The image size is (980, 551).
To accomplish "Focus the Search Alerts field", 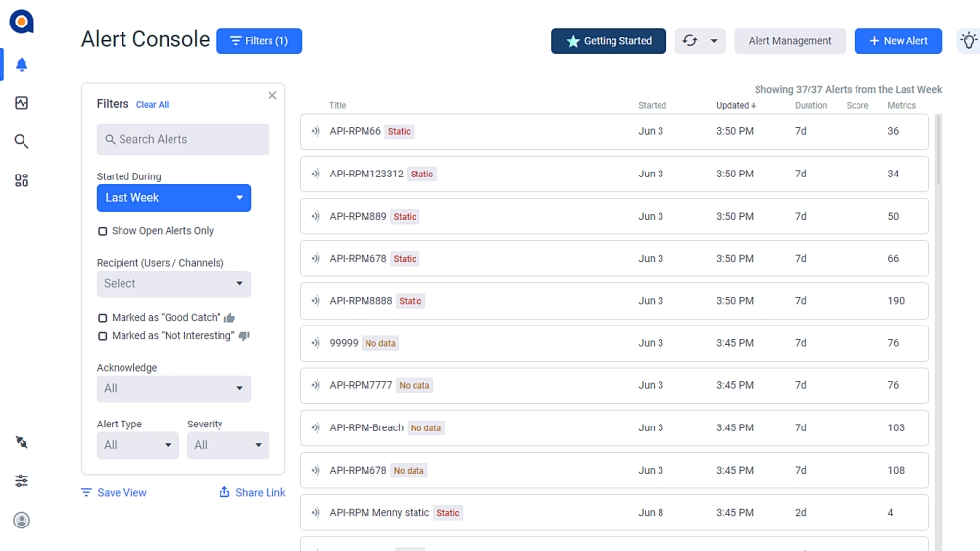I will pyautogui.click(x=183, y=139).
